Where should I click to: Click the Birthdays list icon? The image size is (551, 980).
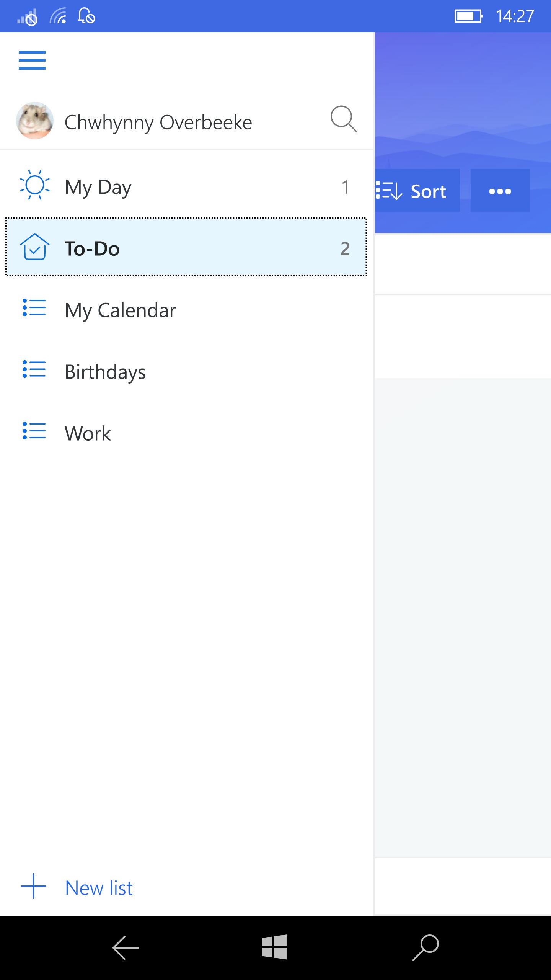click(x=34, y=370)
